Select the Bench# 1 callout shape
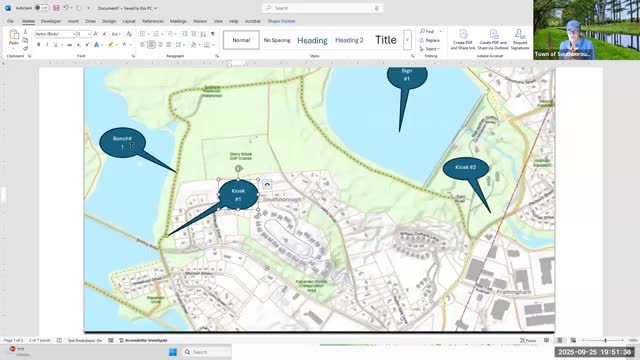This screenshot has width=640, height=360. (x=123, y=142)
